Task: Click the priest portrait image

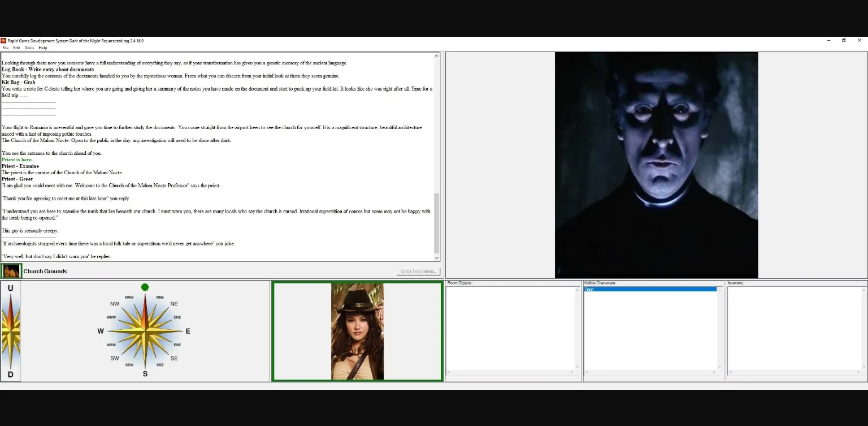Action: [x=656, y=165]
